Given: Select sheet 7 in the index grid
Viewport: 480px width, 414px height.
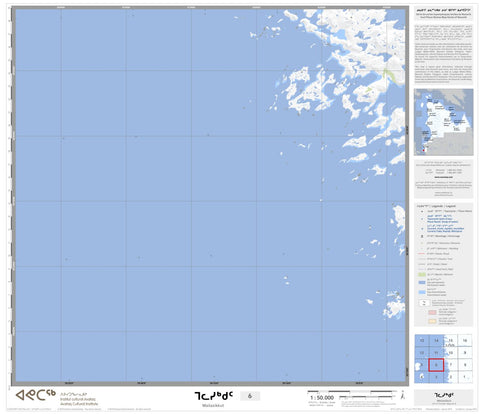Looking at the screenshot, I should tap(451, 365).
